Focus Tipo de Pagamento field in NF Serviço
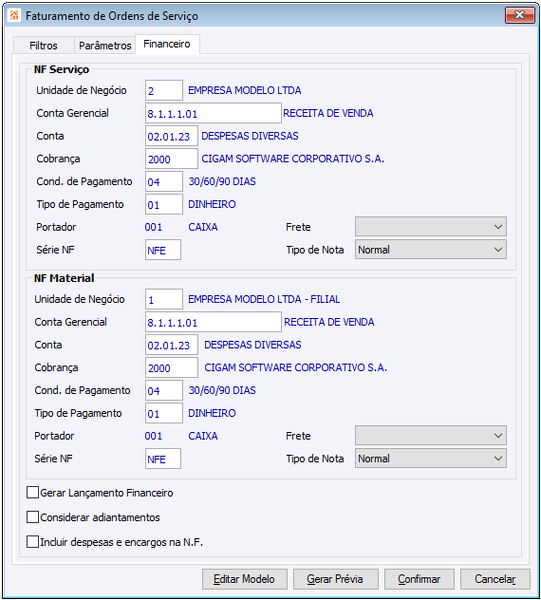The height and width of the screenshot is (600, 541). click(x=164, y=204)
